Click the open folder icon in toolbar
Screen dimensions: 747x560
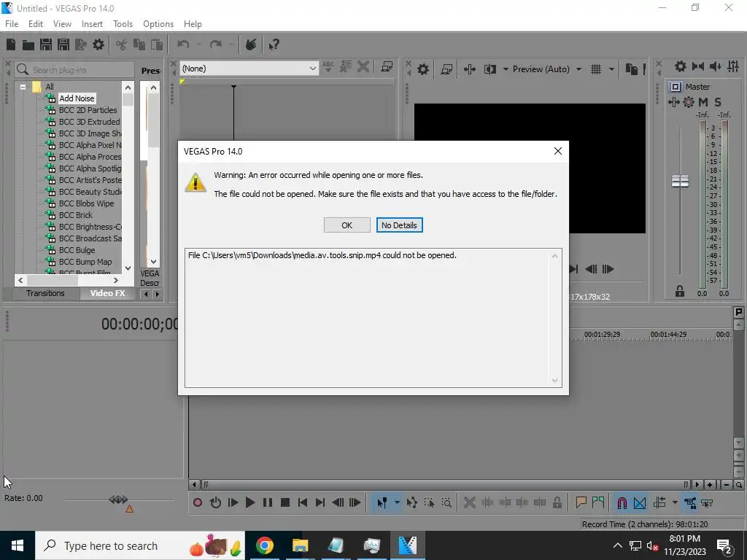28,44
